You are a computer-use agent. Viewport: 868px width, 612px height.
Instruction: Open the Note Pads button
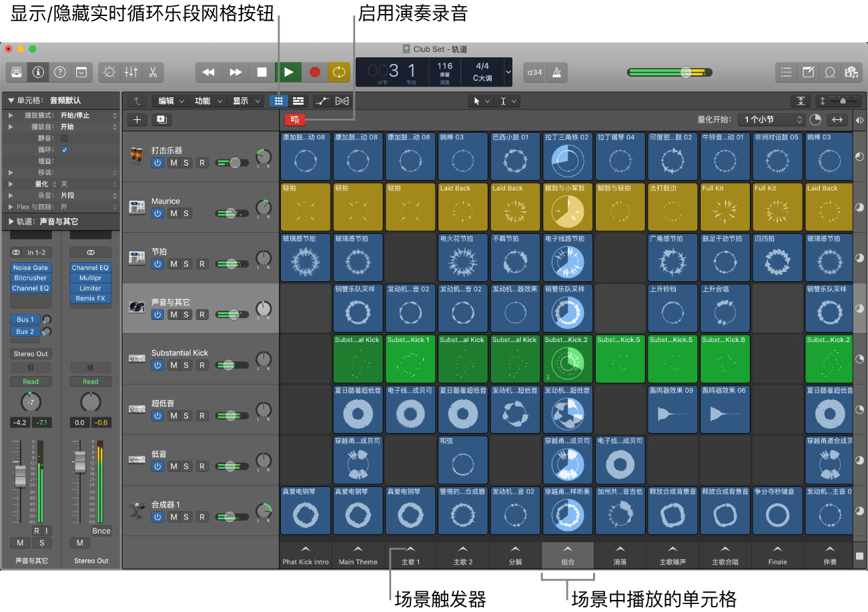coord(808,72)
